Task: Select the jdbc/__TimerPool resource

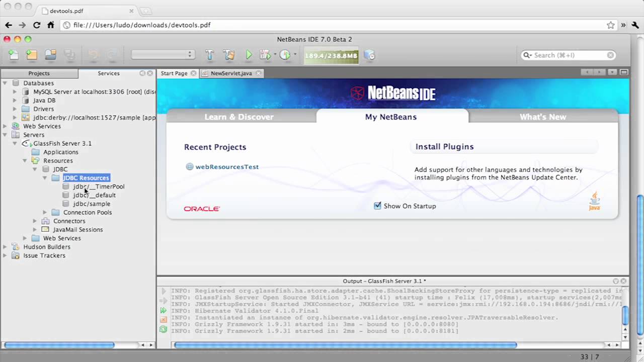Action: point(99,187)
